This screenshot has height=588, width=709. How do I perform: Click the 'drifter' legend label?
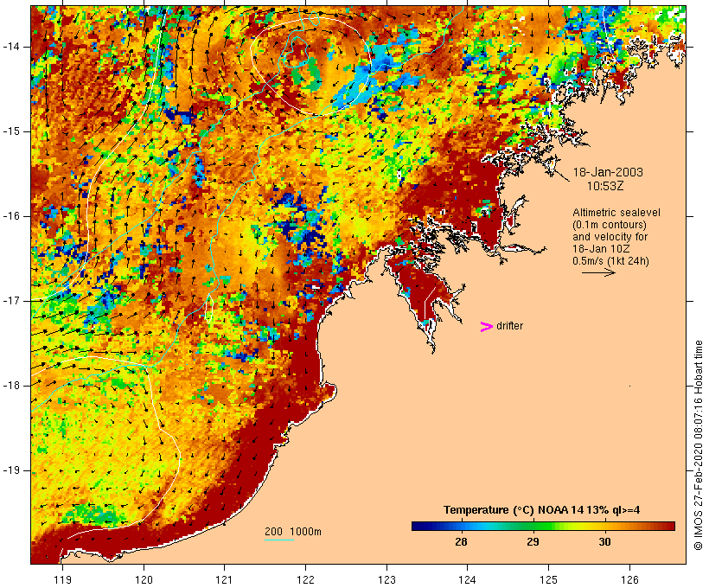tap(509, 326)
